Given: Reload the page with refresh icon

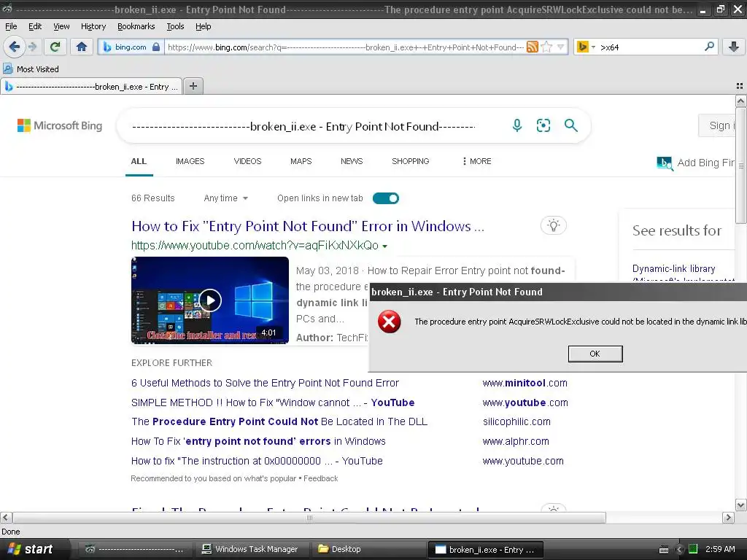Looking at the screenshot, I should tap(55, 47).
